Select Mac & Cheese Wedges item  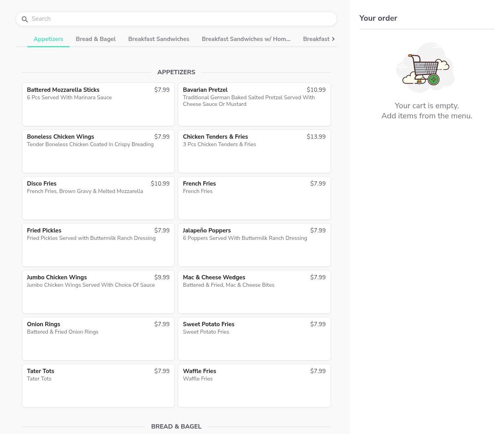[x=254, y=291]
